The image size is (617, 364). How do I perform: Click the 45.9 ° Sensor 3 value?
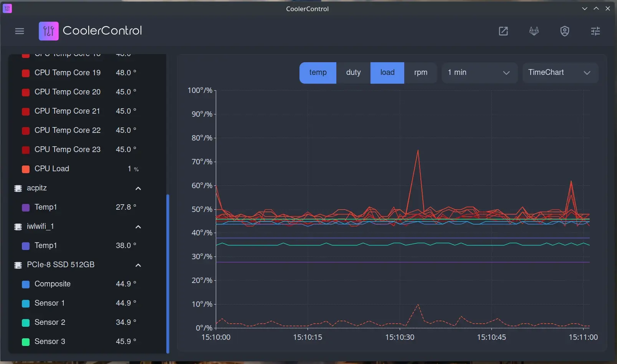pos(126,341)
